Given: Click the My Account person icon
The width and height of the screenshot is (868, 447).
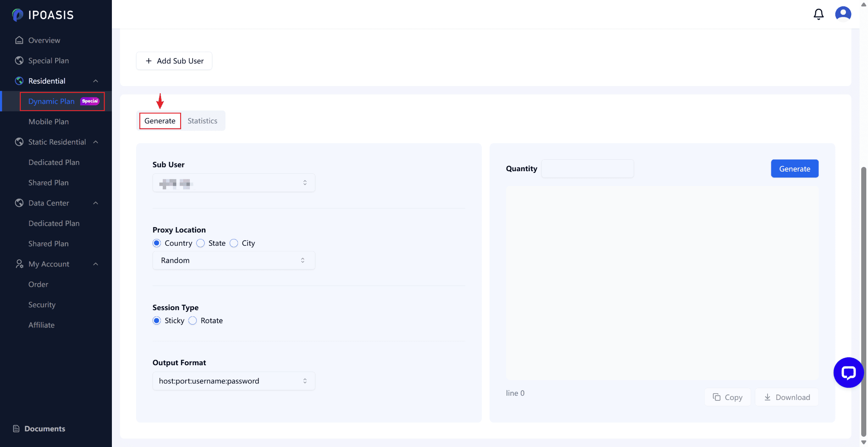Looking at the screenshot, I should tap(19, 264).
